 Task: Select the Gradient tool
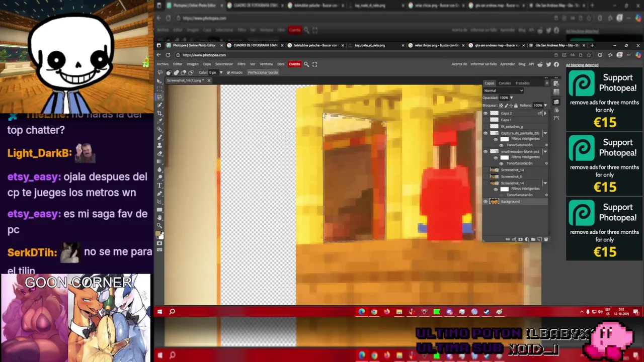pyautogui.click(x=160, y=161)
